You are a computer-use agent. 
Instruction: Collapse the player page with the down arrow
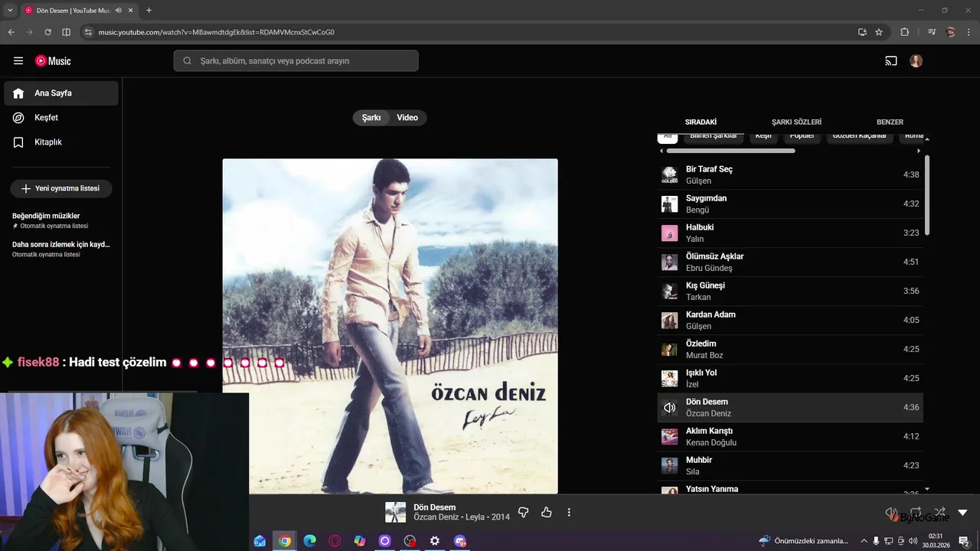963,512
